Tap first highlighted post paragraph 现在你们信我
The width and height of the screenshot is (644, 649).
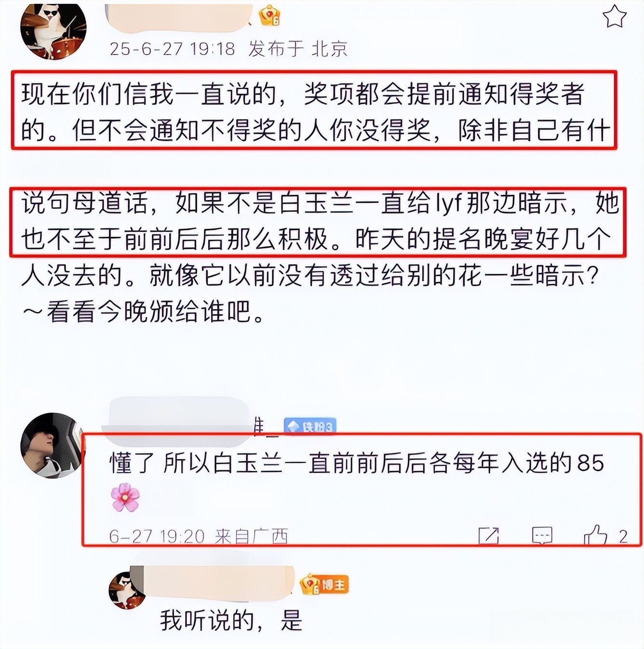click(314, 111)
